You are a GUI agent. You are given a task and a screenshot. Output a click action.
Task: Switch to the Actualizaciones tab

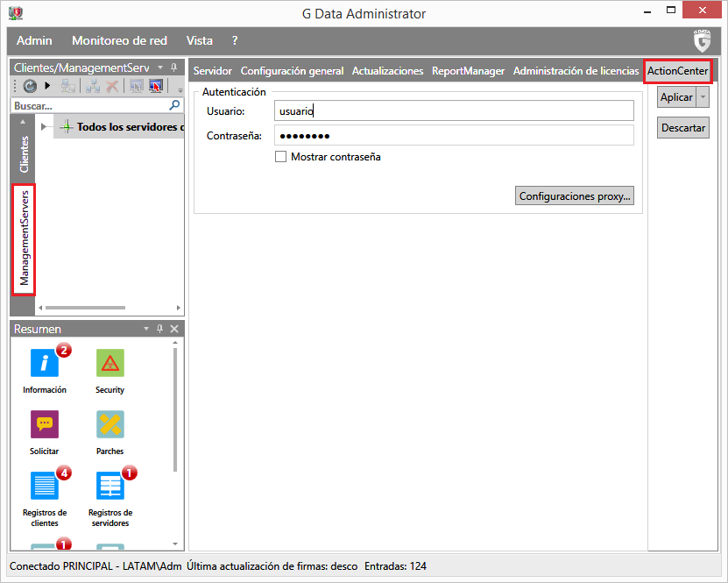(387, 71)
